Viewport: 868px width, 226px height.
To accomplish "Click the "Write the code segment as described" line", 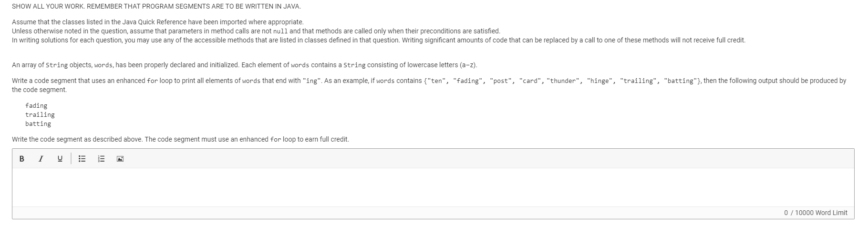I will (180, 139).
